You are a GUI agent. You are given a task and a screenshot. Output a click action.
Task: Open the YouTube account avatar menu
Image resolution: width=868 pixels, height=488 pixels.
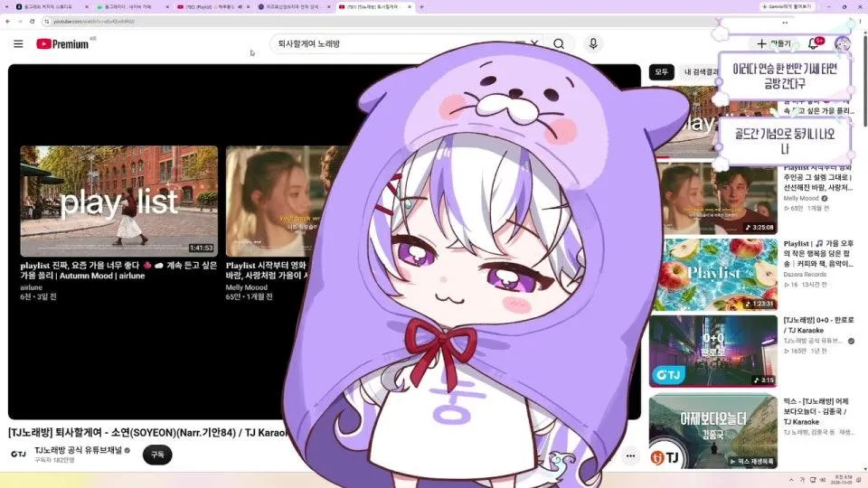click(842, 43)
